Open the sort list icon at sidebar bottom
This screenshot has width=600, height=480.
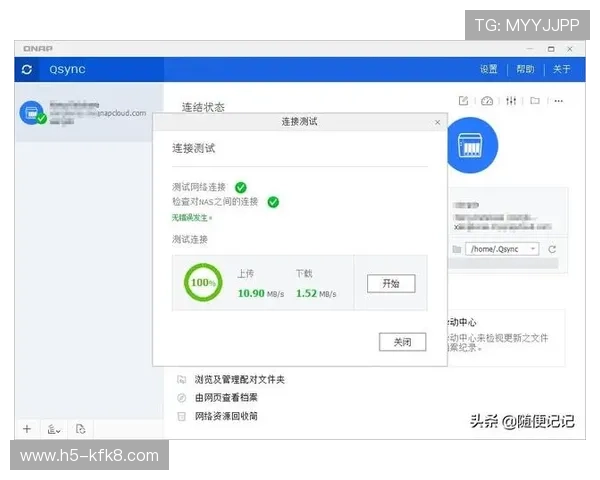click(x=54, y=429)
